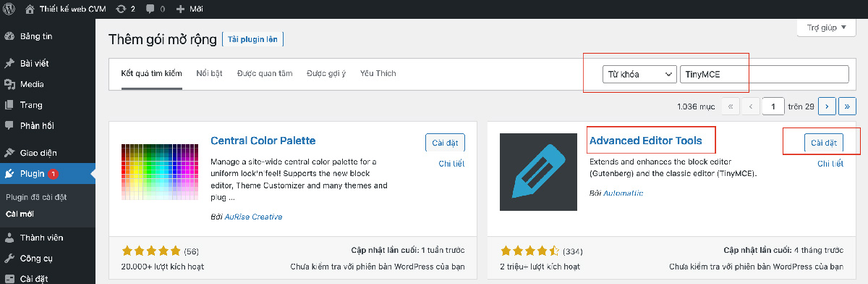Expand the Trợ giúp help panel

[x=826, y=28]
